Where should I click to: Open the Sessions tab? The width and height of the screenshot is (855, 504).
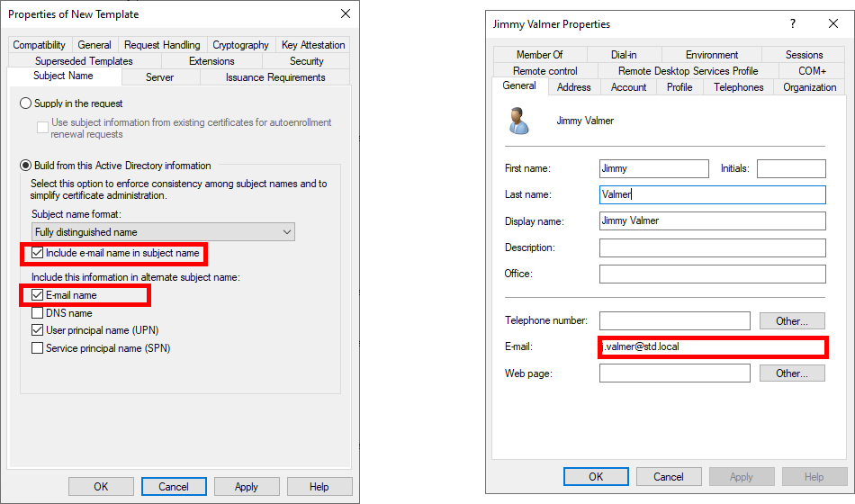pyautogui.click(x=805, y=55)
